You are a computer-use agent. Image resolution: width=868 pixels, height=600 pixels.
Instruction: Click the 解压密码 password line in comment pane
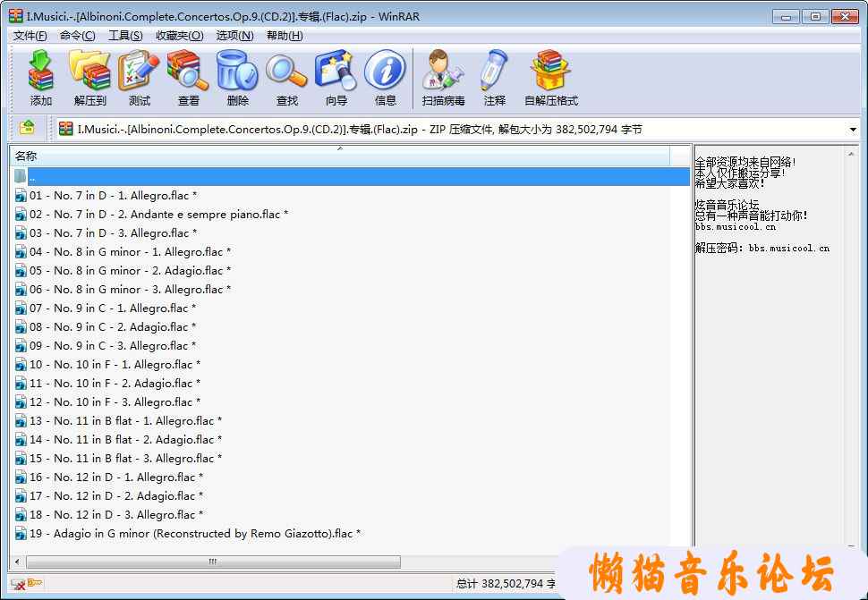click(x=762, y=248)
